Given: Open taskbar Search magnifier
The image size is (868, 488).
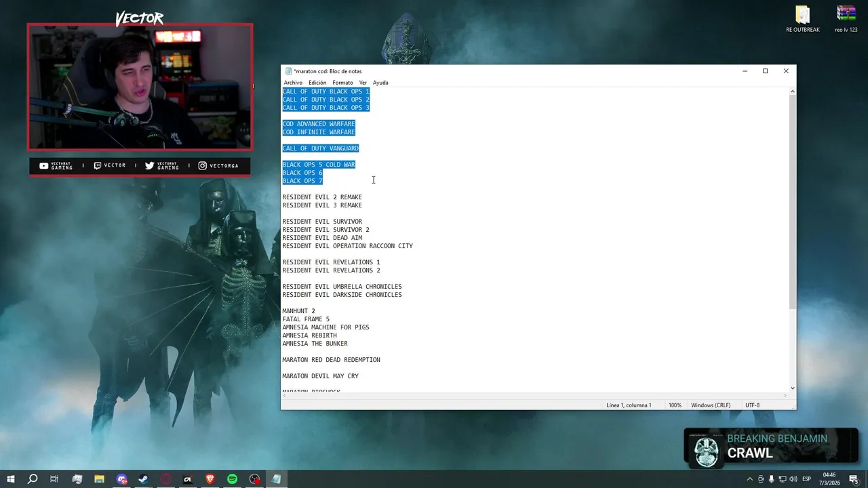Looking at the screenshot, I should click(33, 479).
